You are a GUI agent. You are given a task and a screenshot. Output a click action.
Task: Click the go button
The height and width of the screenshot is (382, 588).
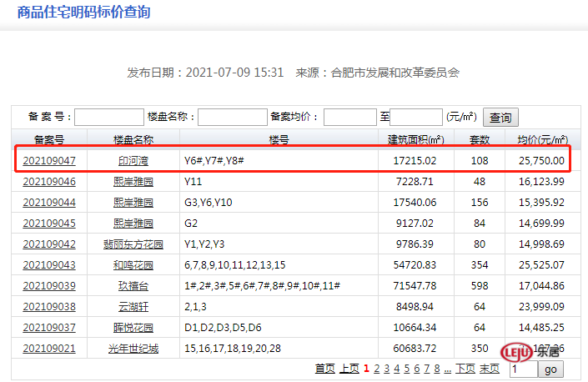(550, 369)
